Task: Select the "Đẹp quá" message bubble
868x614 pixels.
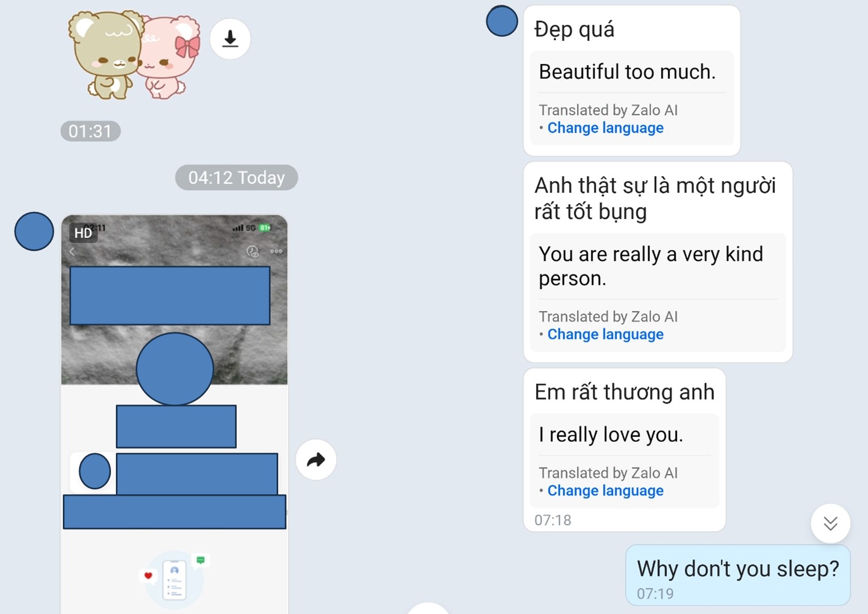Action: 632,80
